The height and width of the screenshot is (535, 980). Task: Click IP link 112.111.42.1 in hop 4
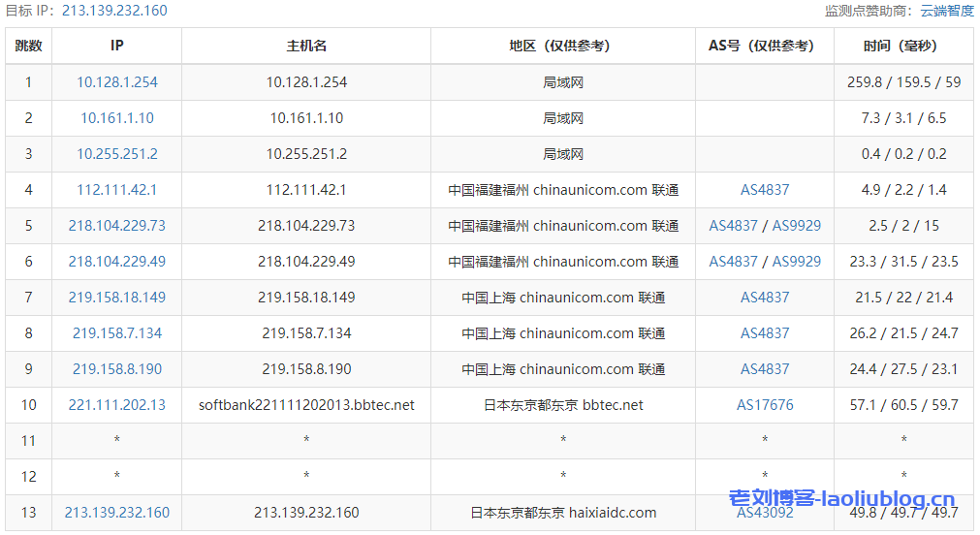tap(116, 190)
